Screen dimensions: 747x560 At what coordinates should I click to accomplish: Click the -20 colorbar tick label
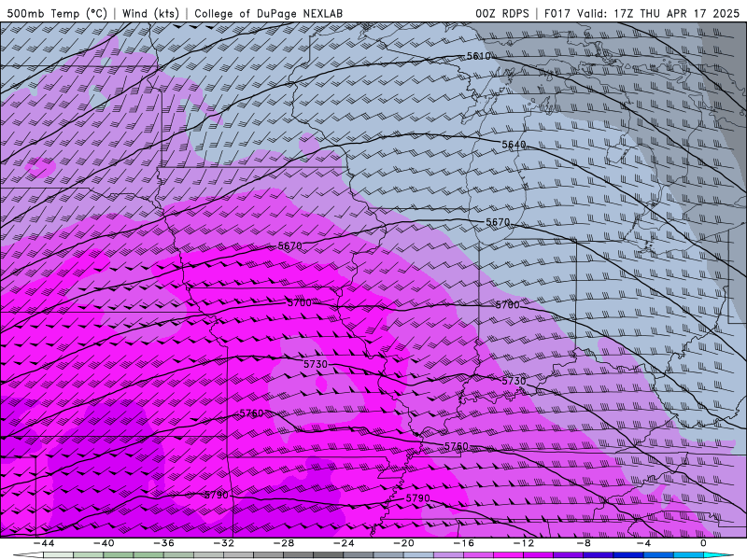[403, 543]
